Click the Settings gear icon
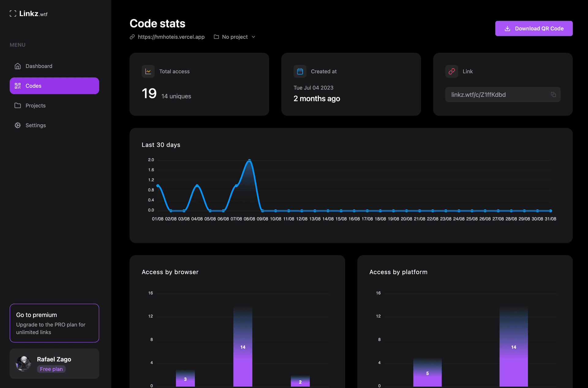 click(18, 125)
